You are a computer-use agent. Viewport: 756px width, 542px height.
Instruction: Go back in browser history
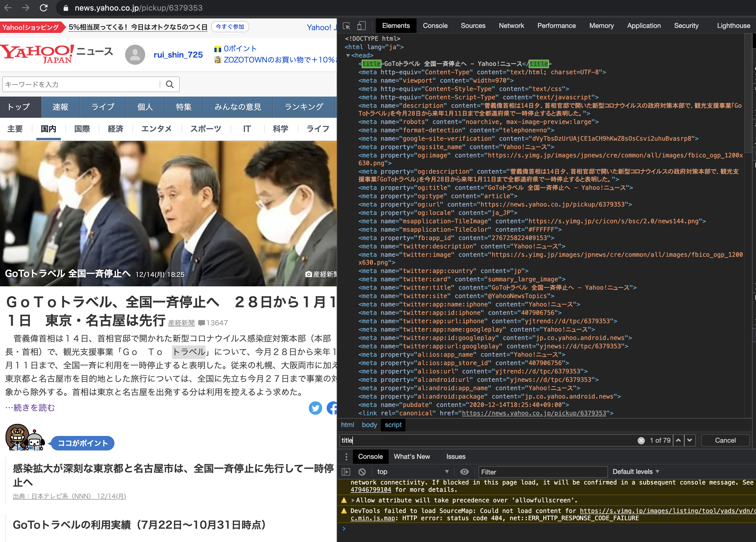8,8
